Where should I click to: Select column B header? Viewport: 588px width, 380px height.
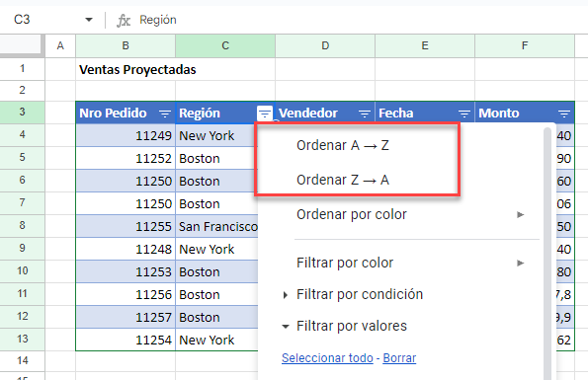[x=126, y=46]
